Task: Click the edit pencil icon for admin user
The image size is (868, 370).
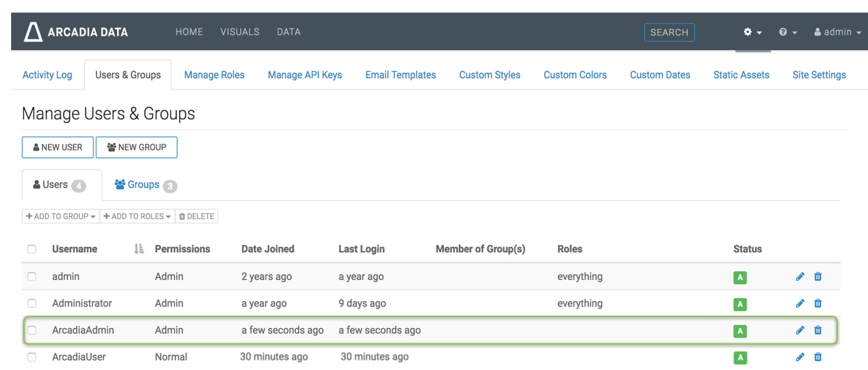Action: tap(800, 276)
